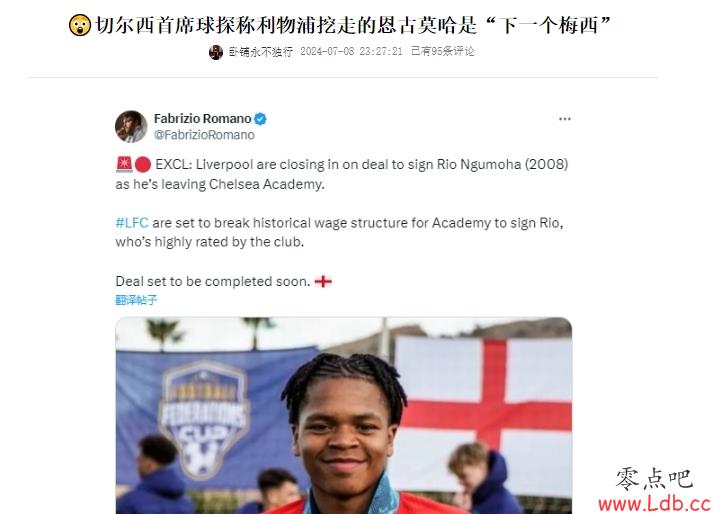Open the tweet photo of Rio Ngumoha

[343, 415]
